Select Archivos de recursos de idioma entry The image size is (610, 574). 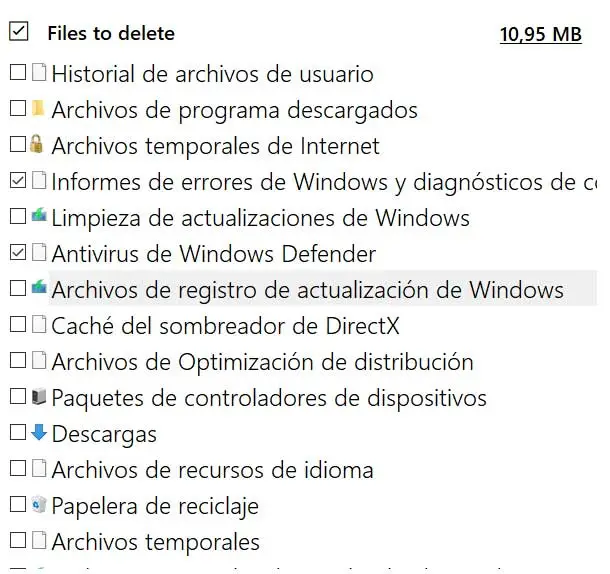[x=212, y=470]
